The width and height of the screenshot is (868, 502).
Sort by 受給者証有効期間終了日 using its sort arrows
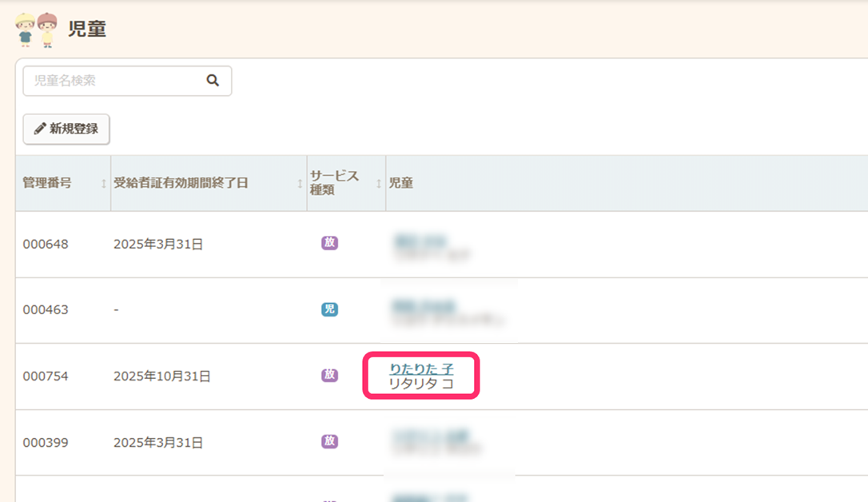pyautogui.click(x=300, y=184)
